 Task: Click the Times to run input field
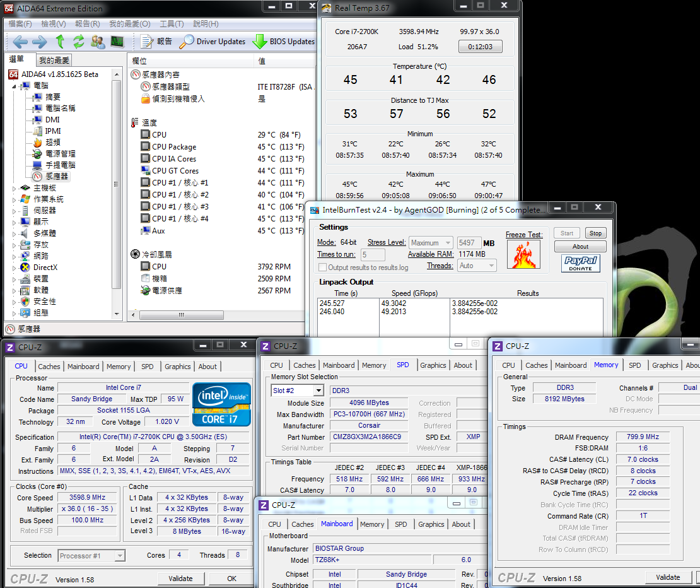coord(373,254)
